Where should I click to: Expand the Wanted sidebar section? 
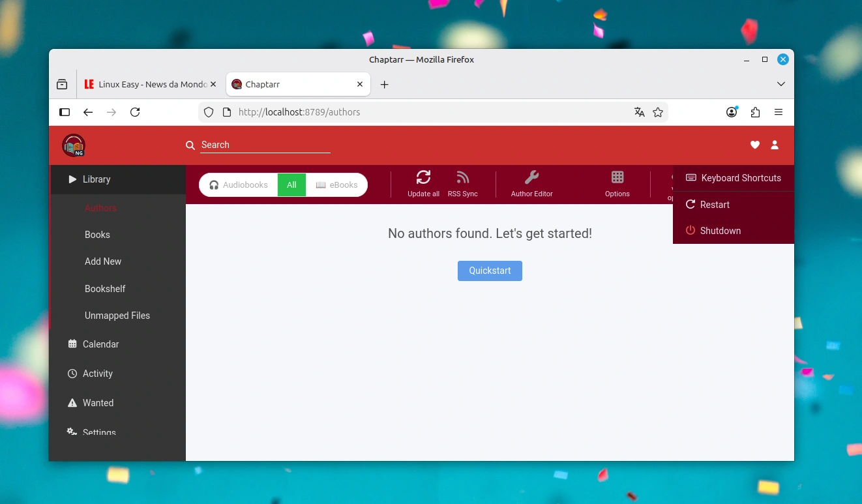(x=118, y=403)
